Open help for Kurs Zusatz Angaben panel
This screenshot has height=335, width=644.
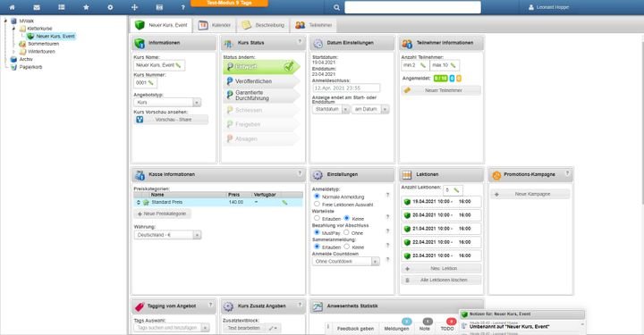[300, 305]
